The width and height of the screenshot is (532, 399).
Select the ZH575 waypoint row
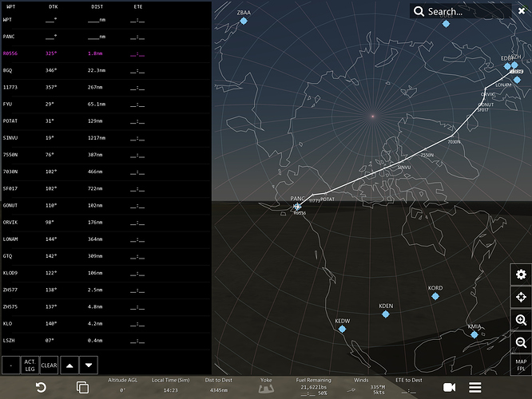click(x=106, y=306)
